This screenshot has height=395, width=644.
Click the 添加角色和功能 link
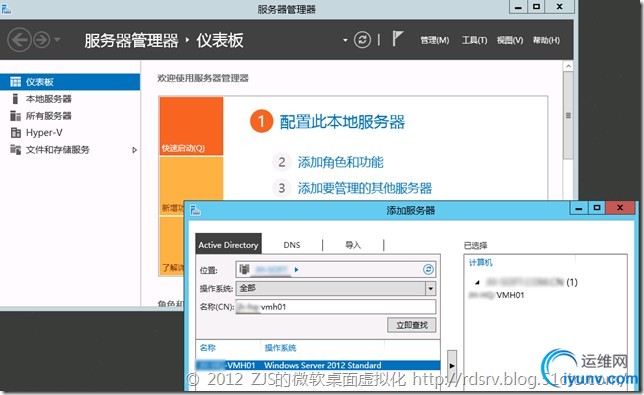(340, 162)
